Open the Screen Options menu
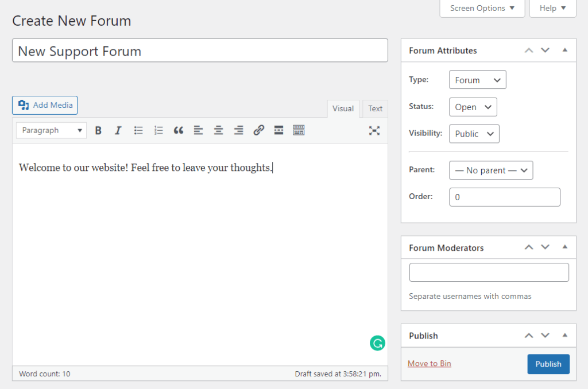 (x=482, y=8)
